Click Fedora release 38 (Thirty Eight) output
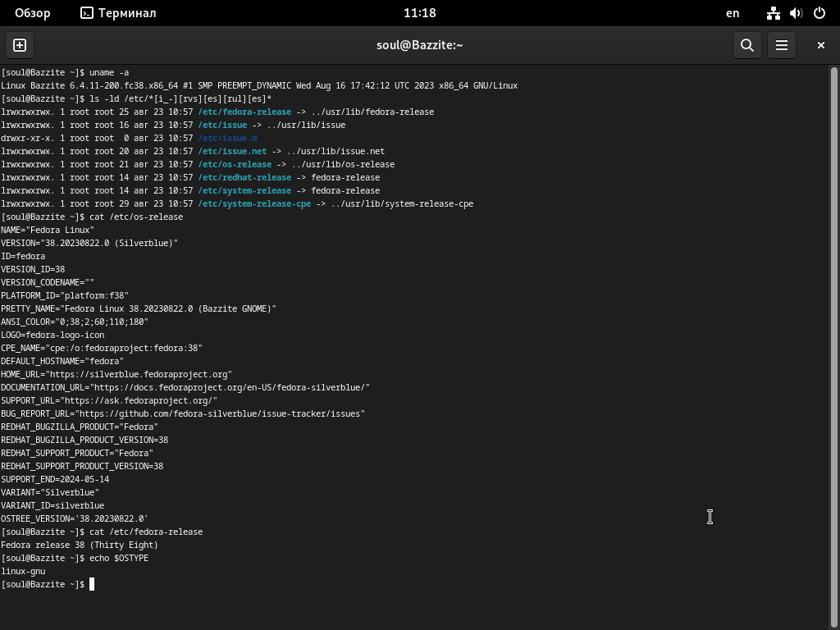This screenshot has width=840, height=630. pos(80,545)
